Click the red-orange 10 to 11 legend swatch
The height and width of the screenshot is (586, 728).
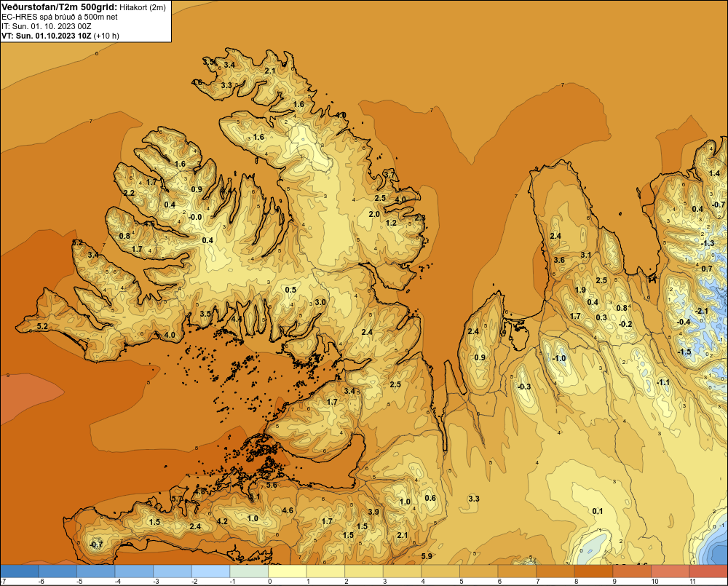[x=670, y=571]
